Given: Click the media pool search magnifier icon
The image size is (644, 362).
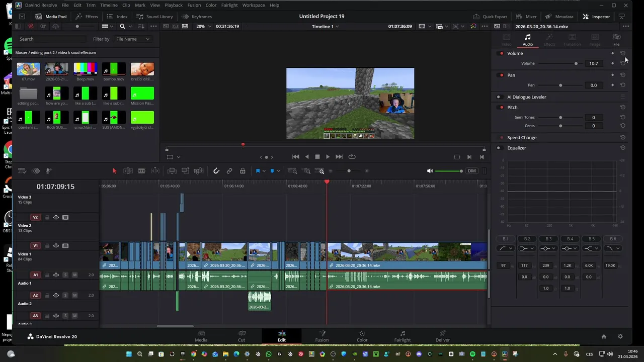Looking at the screenshot, I should coord(122,26).
